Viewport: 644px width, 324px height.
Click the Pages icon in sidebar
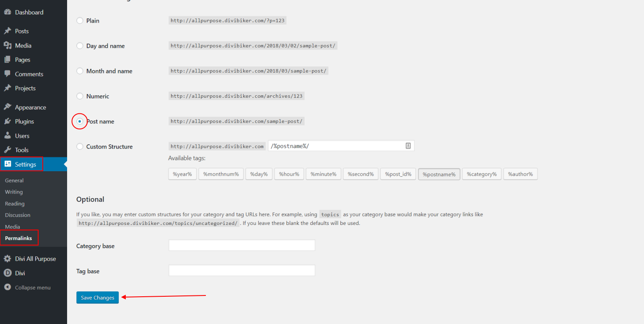(8, 60)
